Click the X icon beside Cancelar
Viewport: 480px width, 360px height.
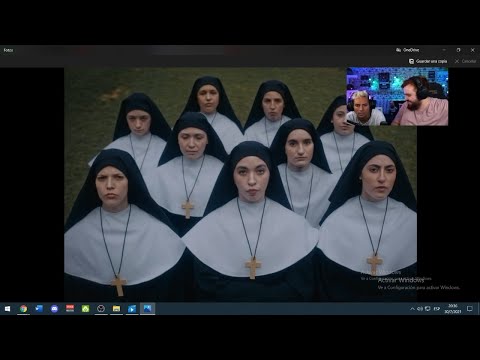457,61
